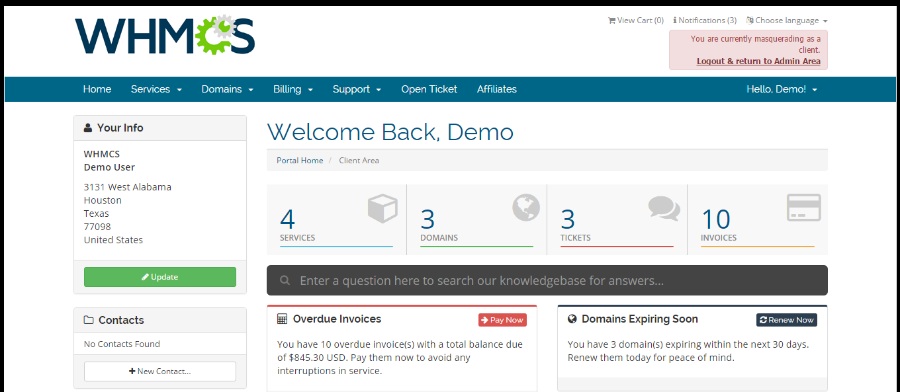This screenshot has width=900, height=392.
Task: Click the Domains globe icon in stats
Action: tap(526, 207)
